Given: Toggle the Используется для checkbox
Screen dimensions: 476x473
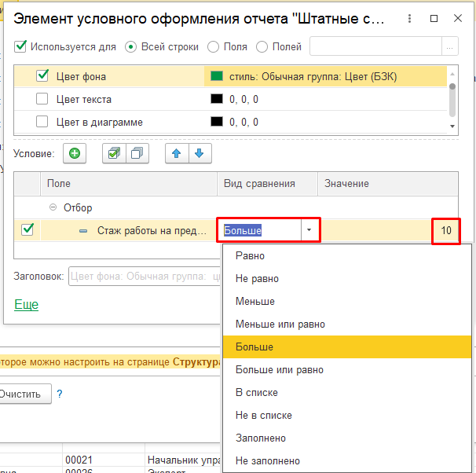Looking at the screenshot, I should (21, 46).
